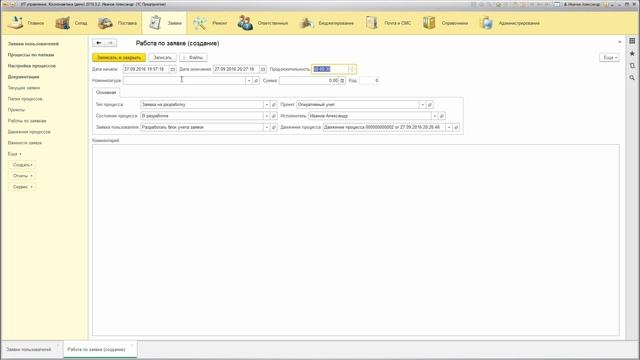Viewport: 640px width, 360px height.
Task: Expand the Еще link in sidebar
Action: (15, 154)
